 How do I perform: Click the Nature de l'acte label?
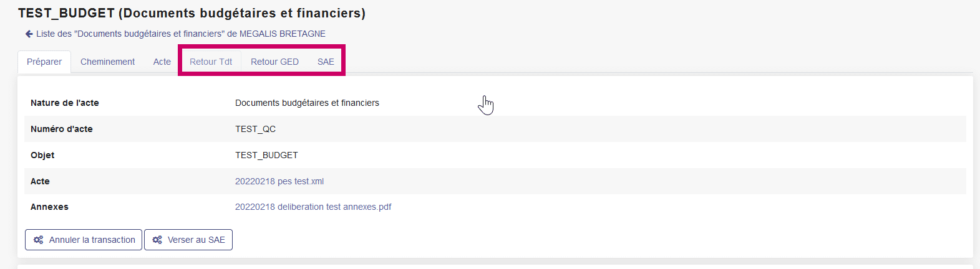[64, 103]
